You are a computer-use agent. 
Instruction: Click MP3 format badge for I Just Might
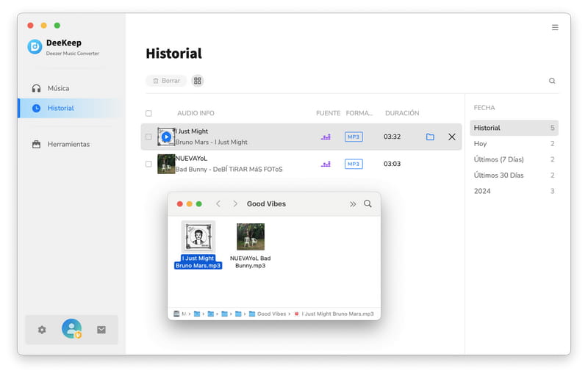tap(354, 137)
